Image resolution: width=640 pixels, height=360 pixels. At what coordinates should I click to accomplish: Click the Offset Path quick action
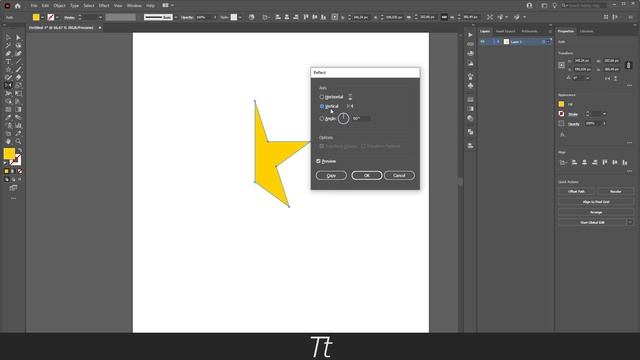click(x=576, y=191)
